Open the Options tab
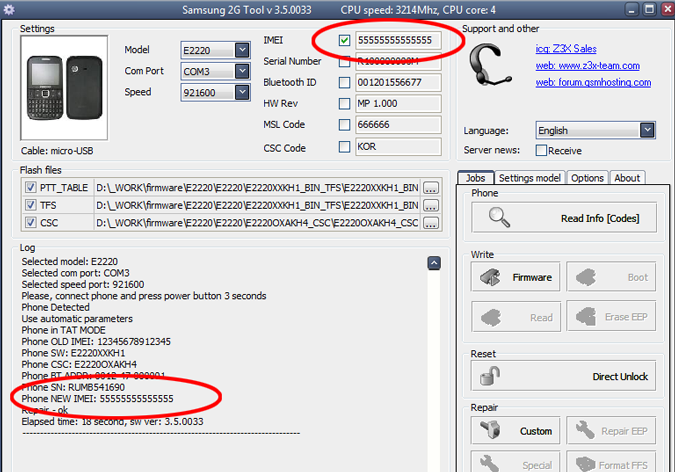 (587, 178)
